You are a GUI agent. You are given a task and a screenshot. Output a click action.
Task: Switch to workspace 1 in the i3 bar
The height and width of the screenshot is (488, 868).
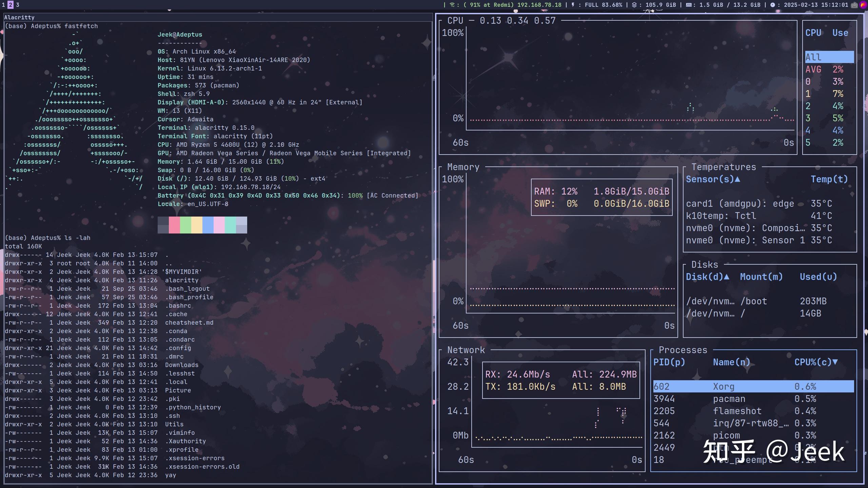(3, 5)
